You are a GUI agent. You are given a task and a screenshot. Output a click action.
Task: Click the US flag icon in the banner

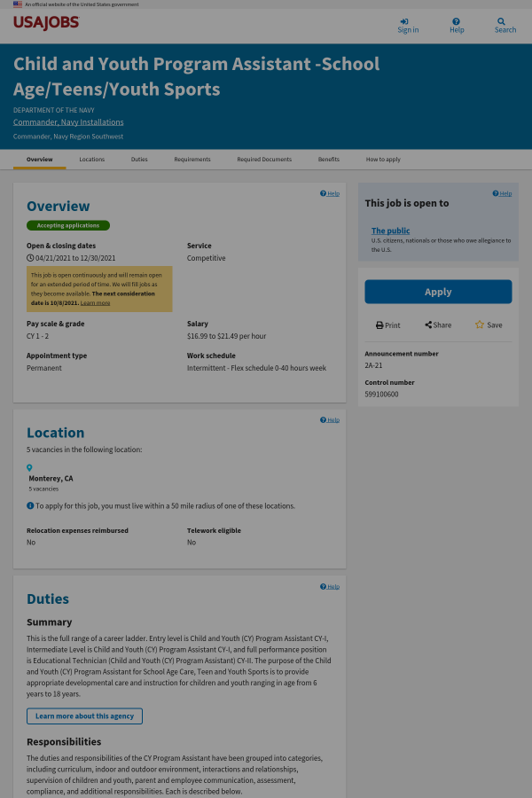tap(18, 4)
